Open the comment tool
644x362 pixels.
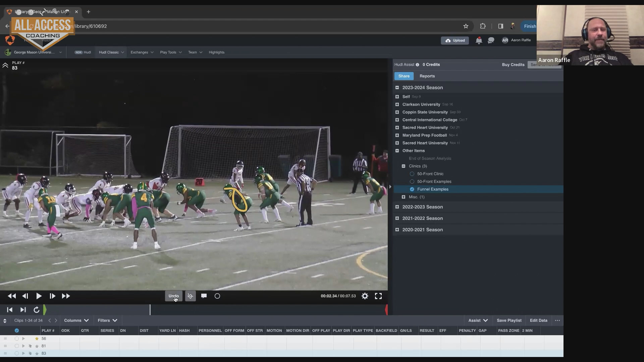tap(204, 296)
